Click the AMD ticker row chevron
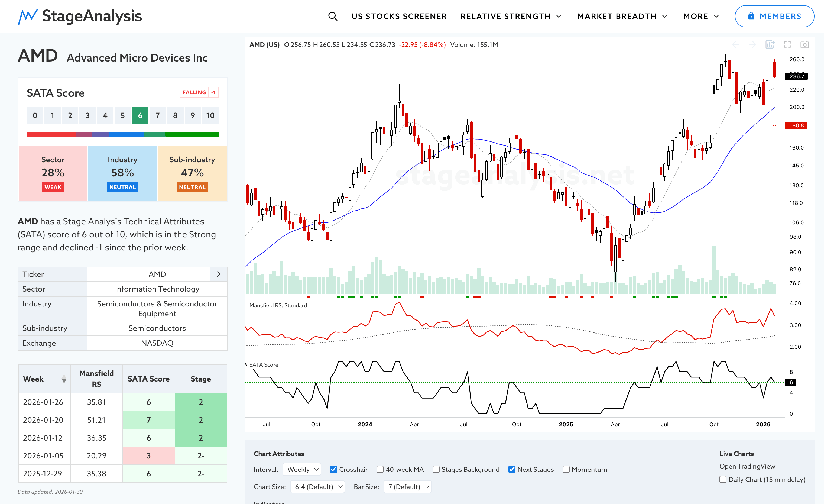The image size is (824, 504). (x=219, y=274)
